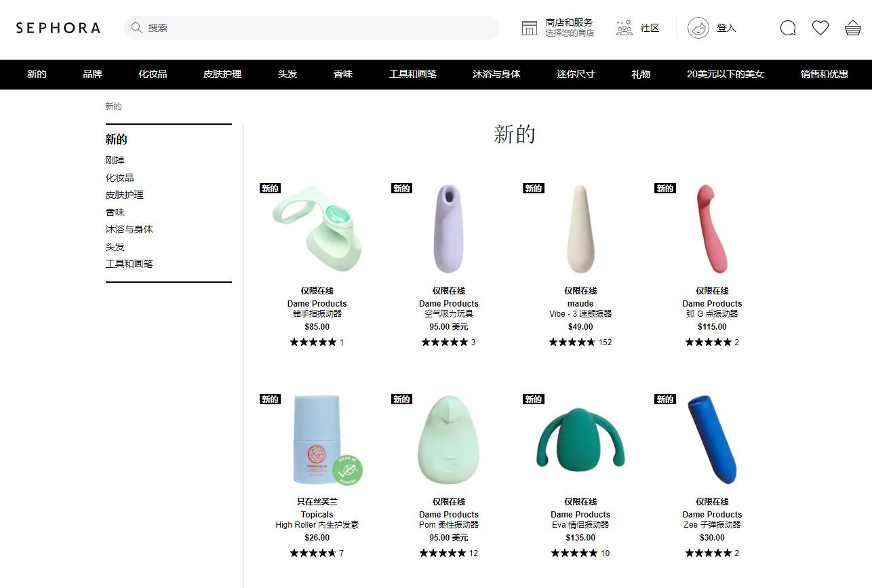The height and width of the screenshot is (588, 872).
Task: Open the 销售和优惠 navigation menu
Action: pyautogui.click(x=825, y=74)
